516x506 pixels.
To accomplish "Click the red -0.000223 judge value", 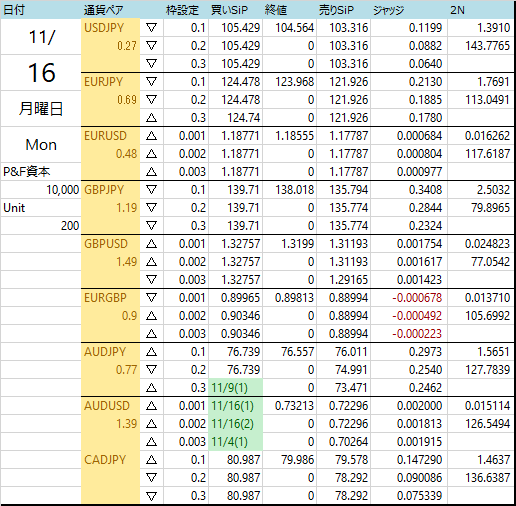I will click(x=417, y=334).
